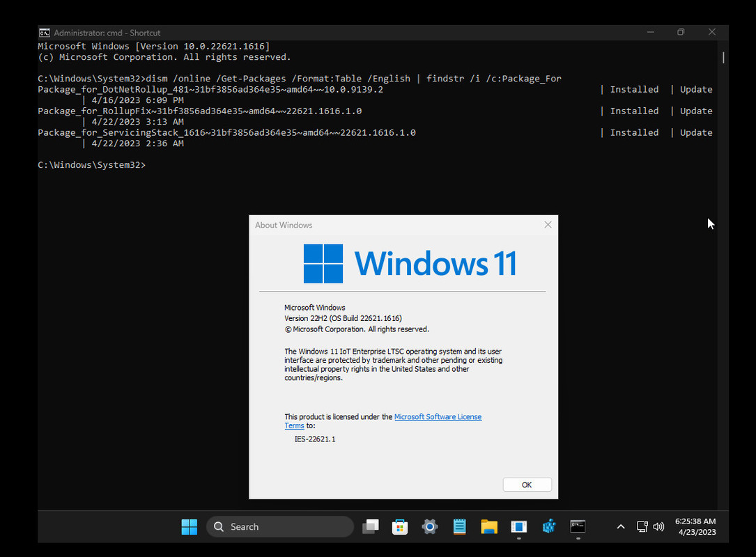
Task: Click the cmd window system icon
Action: click(45, 33)
